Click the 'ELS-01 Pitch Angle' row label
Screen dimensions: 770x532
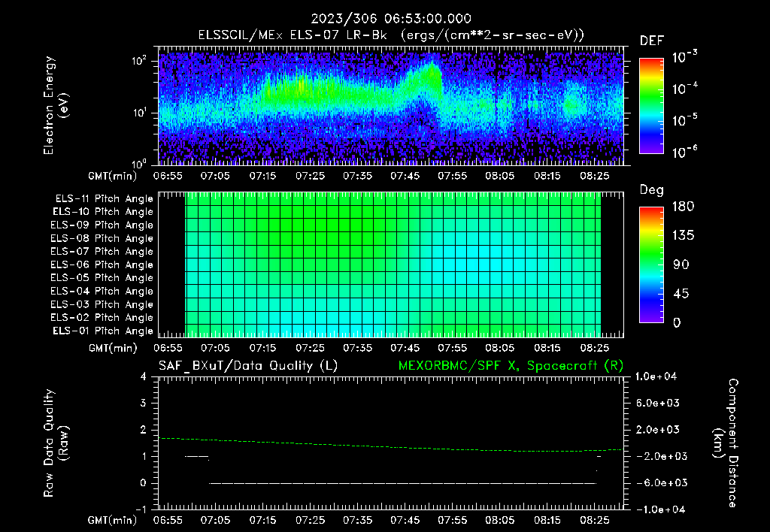click(x=103, y=331)
